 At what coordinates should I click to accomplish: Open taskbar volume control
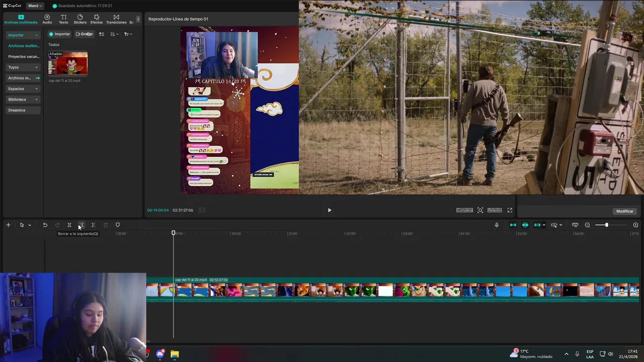point(610,354)
